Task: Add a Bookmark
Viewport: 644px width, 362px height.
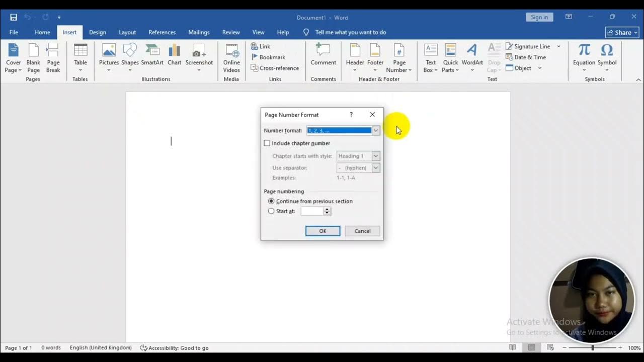Action: pyautogui.click(x=268, y=57)
